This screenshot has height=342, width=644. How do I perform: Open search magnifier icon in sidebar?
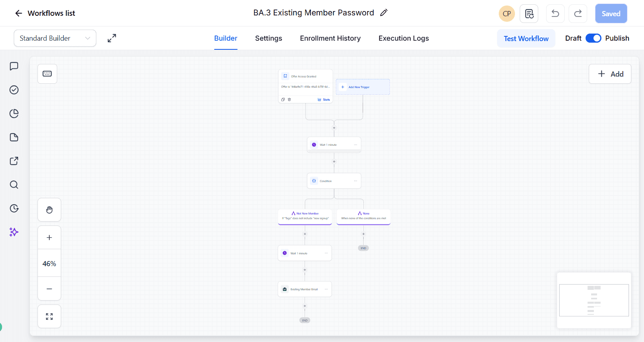(x=14, y=185)
